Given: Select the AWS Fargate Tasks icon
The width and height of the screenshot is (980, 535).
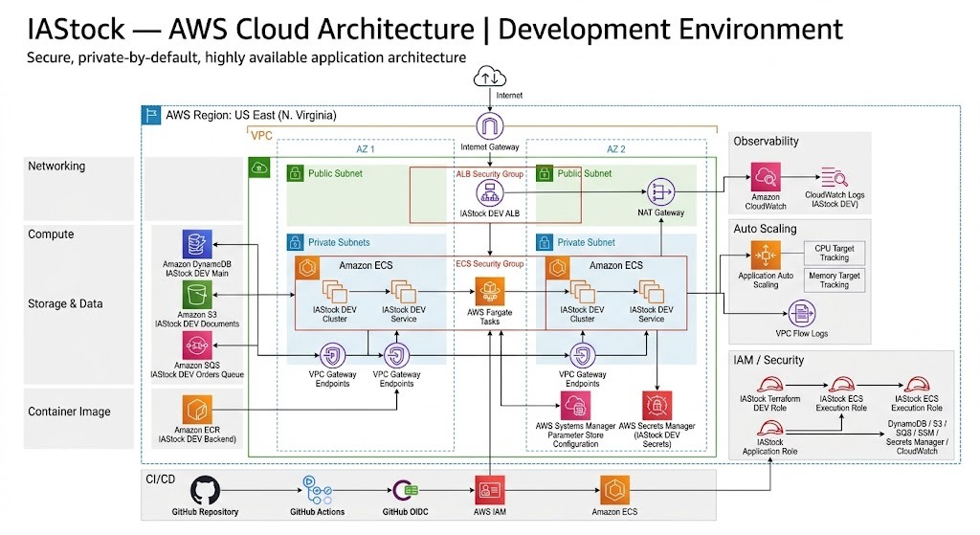Looking at the screenshot, I should click(x=489, y=292).
